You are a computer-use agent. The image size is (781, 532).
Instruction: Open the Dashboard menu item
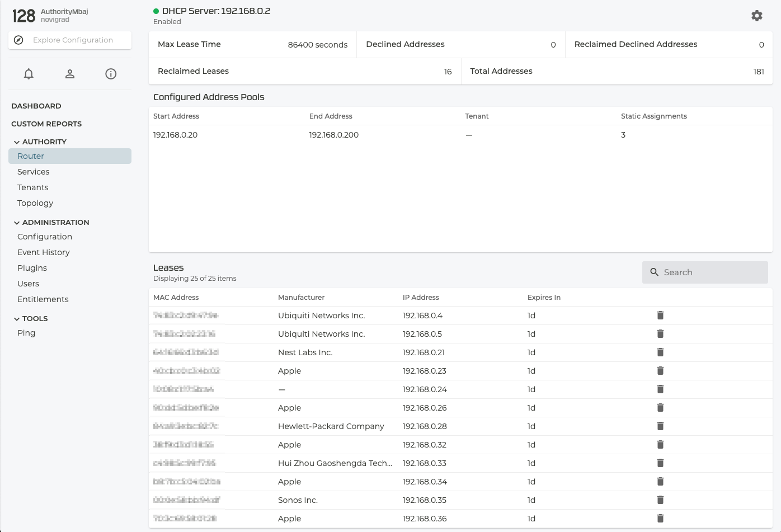coord(36,106)
